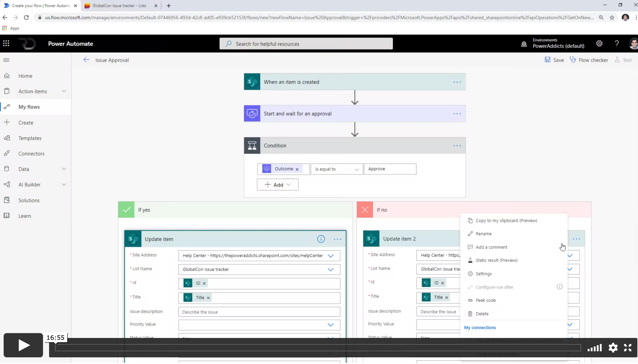Open the Add dropdown in Condition
Screen dimensions: 638x364
277,185
